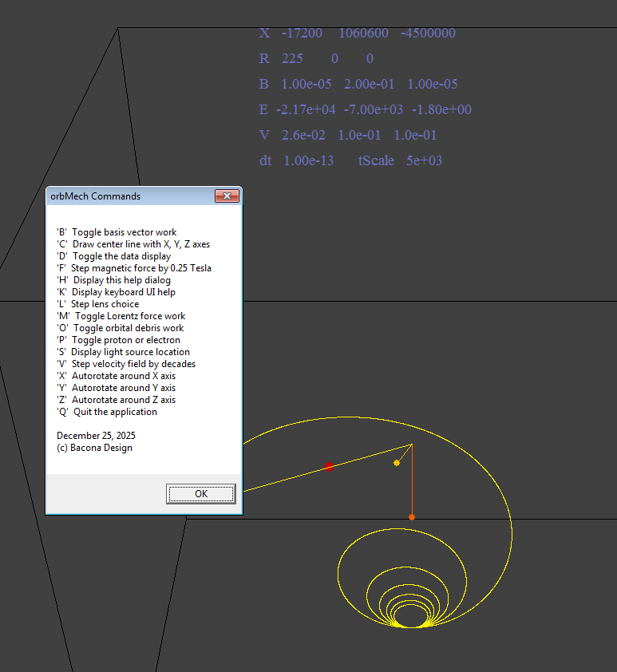Close the orbMech Commands dialog

(227, 196)
